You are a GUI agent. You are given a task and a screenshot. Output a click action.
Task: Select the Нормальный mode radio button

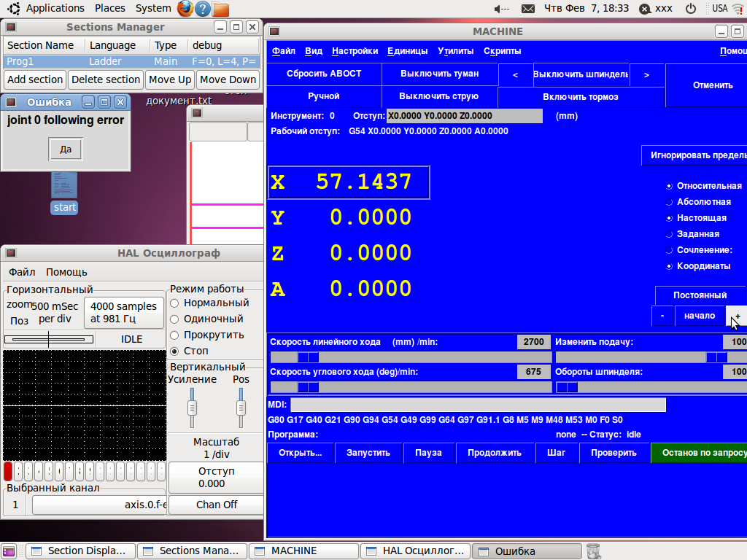tap(174, 303)
